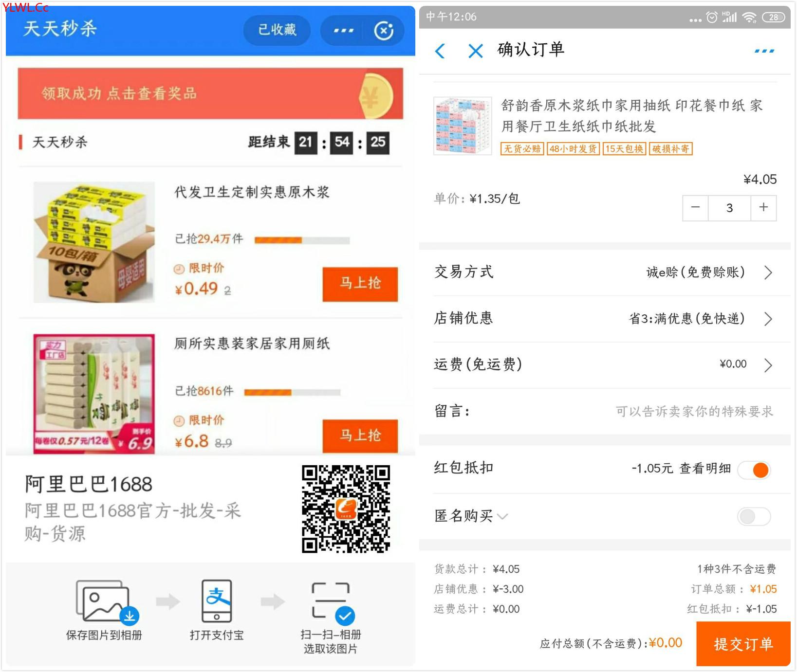This screenshot has width=797, height=672.
Task: Open product title 厕所实惠装家居家用厕纸
Action: 252,344
